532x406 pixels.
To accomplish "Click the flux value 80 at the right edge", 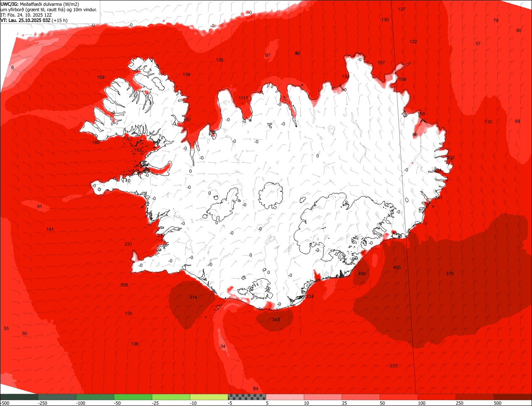I will tap(519, 30).
